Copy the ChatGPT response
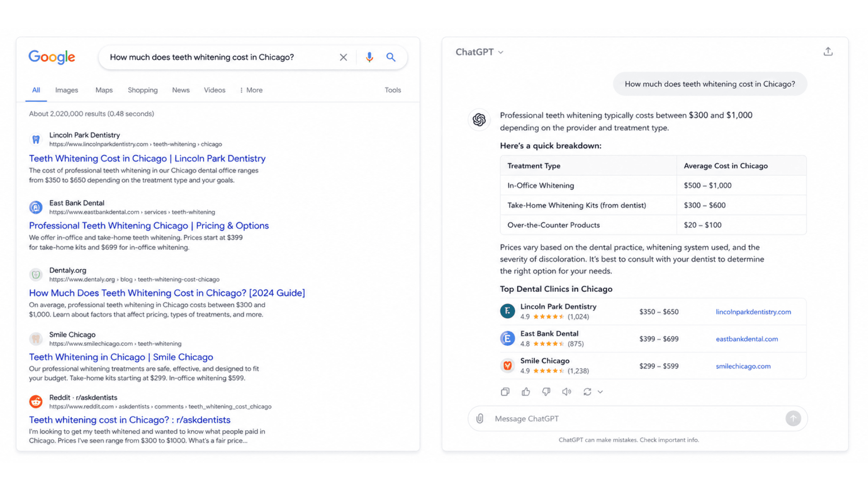The image size is (868, 488). pos(505,392)
